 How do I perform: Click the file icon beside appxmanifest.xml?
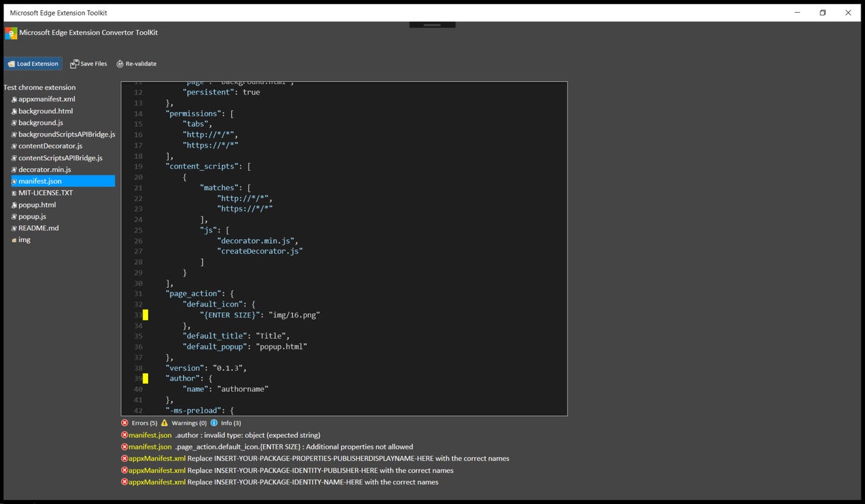pyautogui.click(x=14, y=99)
